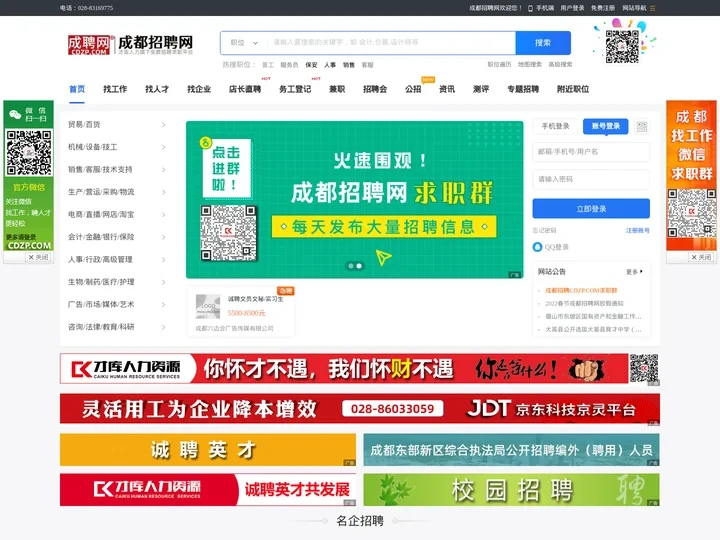
Task: Close the left WeChat QR floating panel
Action: tap(38, 257)
